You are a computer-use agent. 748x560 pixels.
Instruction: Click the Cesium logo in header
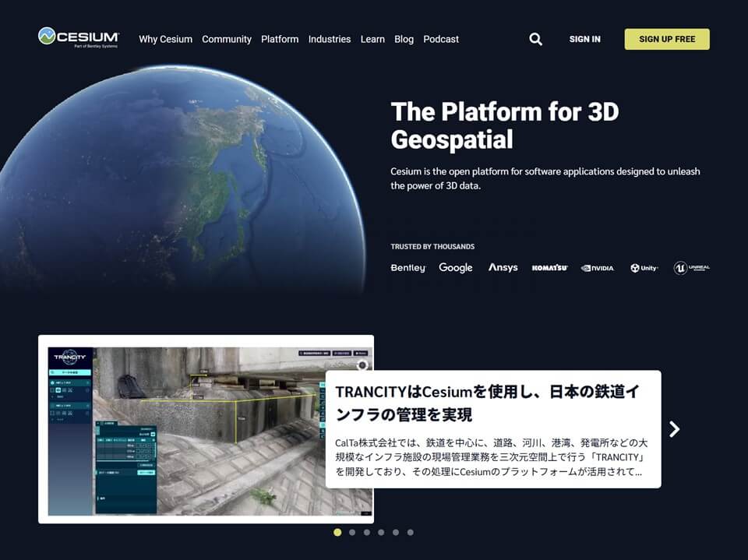coord(79,37)
